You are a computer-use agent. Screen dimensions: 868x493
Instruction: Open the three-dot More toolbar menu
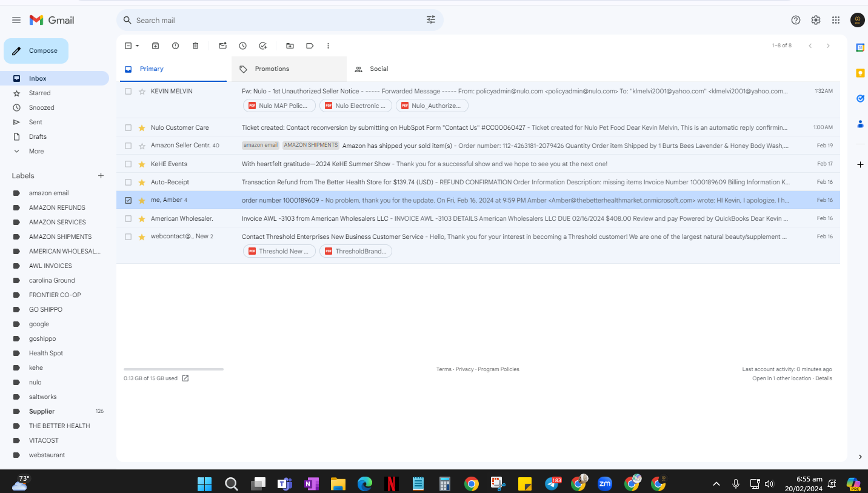(x=328, y=45)
